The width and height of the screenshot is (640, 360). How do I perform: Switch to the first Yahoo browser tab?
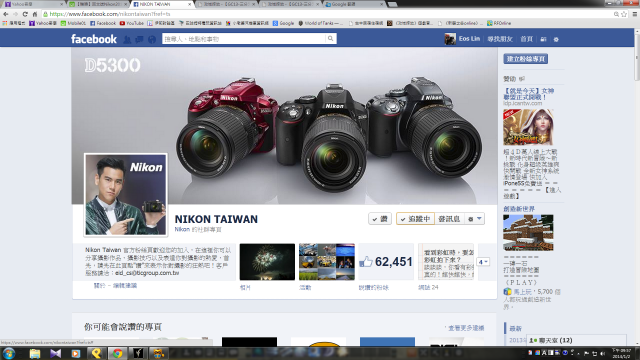[x=33, y=4]
